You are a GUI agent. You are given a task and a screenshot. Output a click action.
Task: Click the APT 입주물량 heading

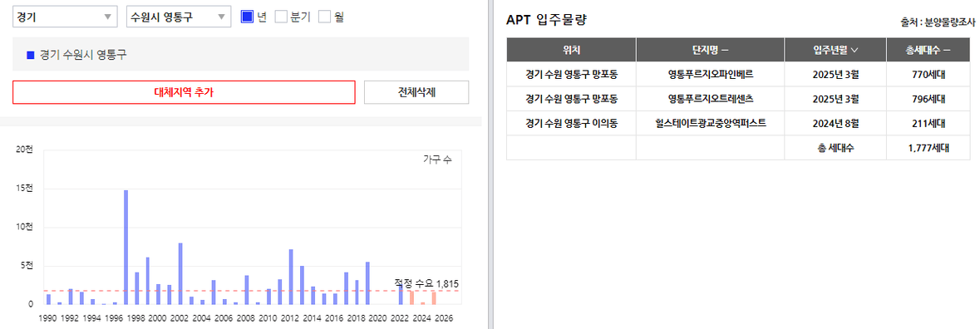pos(546,20)
